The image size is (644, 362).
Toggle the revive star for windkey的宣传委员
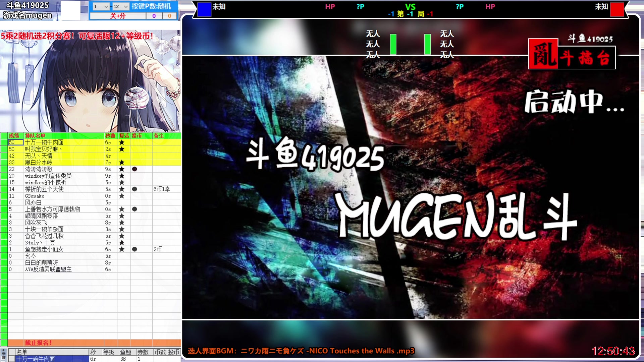pyautogui.click(x=122, y=176)
